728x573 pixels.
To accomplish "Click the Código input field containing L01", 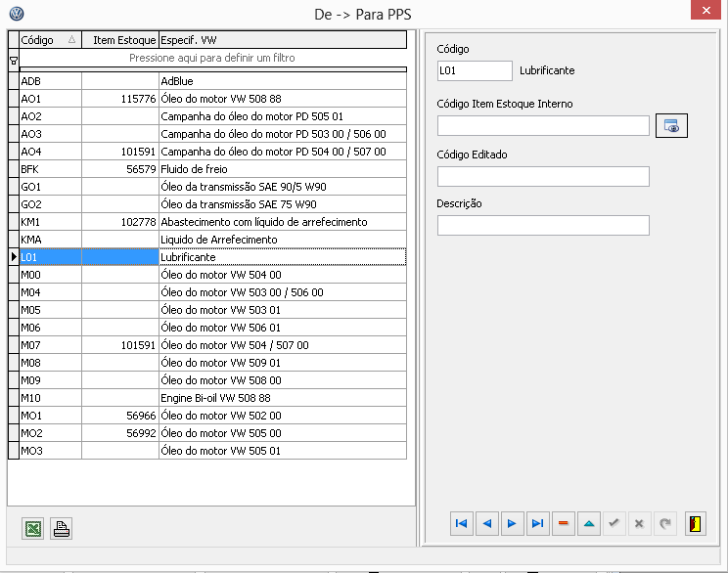I will point(475,70).
